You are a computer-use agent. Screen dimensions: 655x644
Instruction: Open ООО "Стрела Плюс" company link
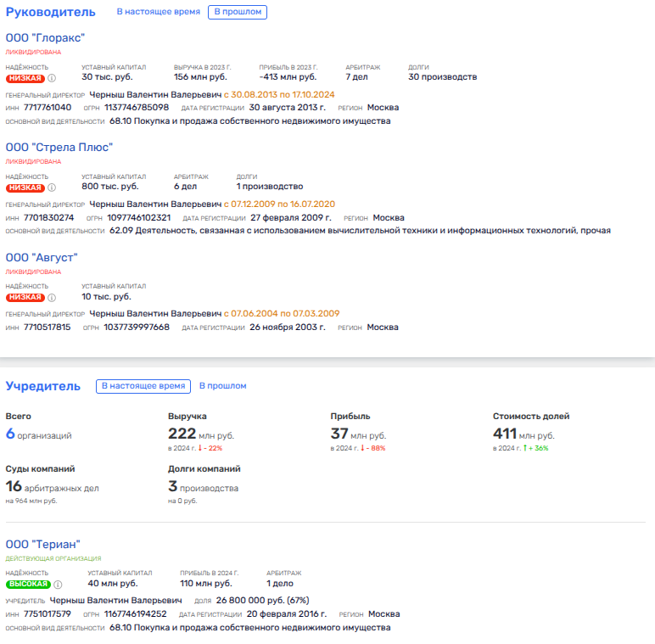click(x=59, y=147)
